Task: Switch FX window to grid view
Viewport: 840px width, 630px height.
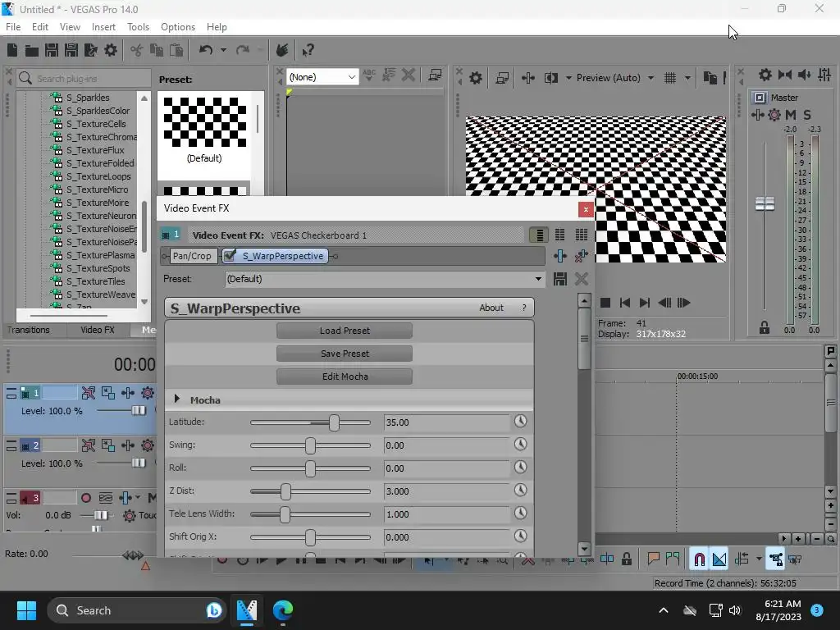Action: (x=582, y=235)
